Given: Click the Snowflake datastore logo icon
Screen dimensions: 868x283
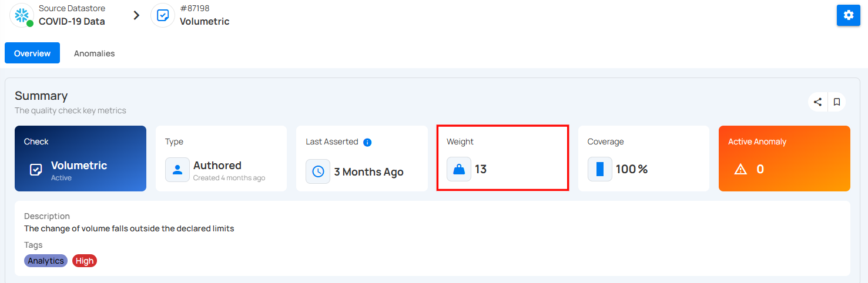Looking at the screenshot, I should 22,15.
